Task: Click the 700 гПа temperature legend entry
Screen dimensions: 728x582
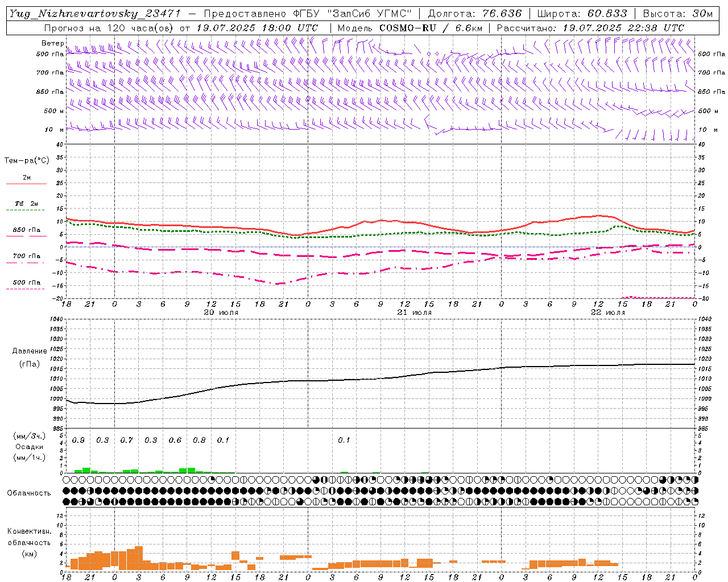Action: pos(27,256)
